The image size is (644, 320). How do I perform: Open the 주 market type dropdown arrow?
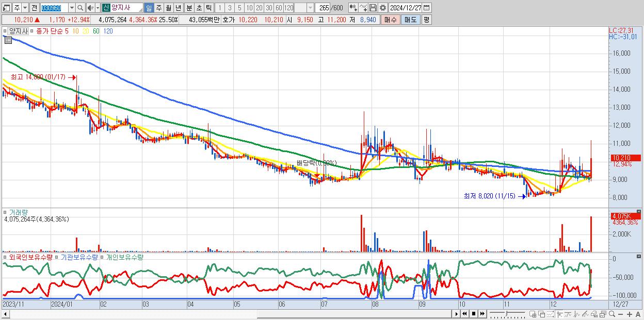click(x=25, y=8)
